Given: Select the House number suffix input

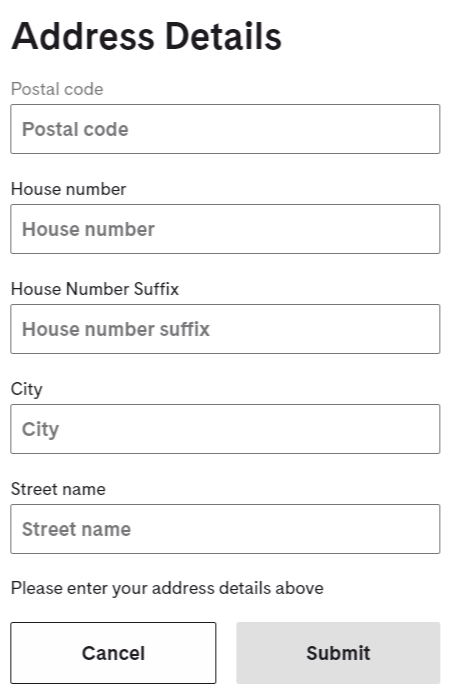Looking at the screenshot, I should 225,329.
